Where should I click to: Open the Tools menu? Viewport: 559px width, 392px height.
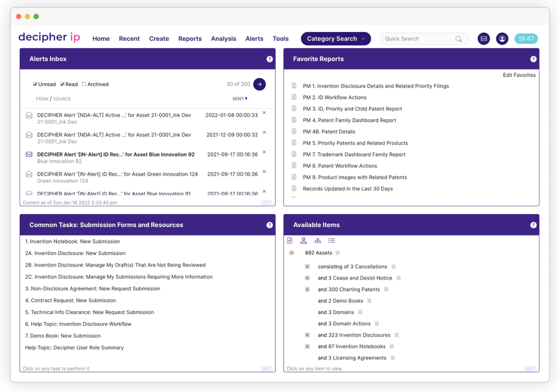(x=281, y=39)
